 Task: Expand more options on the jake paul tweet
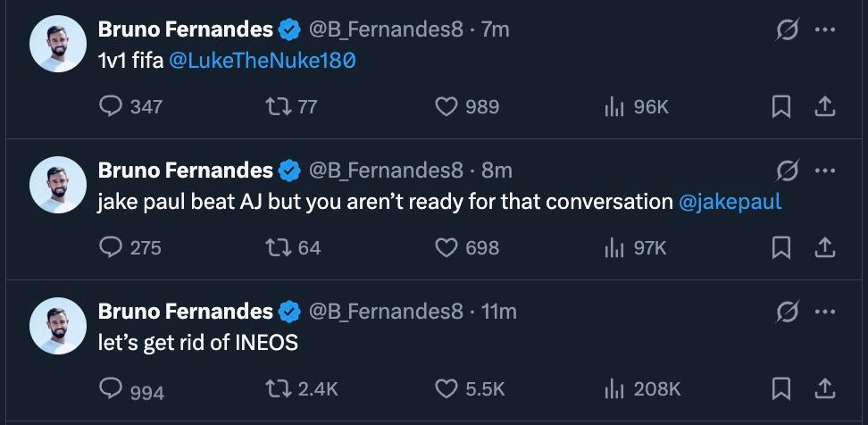point(824,171)
